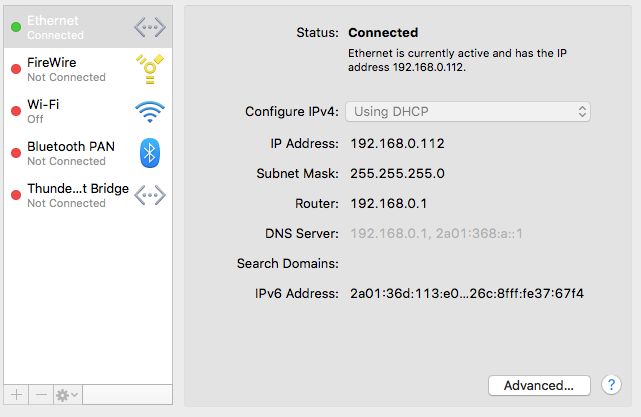This screenshot has width=641, height=417.
Task: Click the blue Wi-Fi signal icon
Action: coord(150,111)
